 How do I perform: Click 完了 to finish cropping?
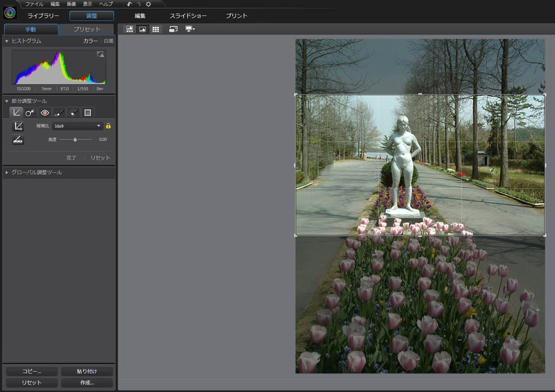(72, 158)
